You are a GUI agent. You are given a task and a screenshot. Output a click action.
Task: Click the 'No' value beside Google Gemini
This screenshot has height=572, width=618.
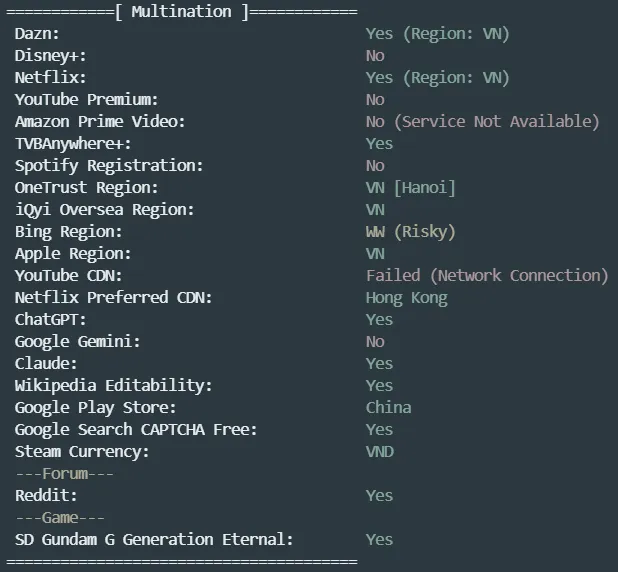375,342
